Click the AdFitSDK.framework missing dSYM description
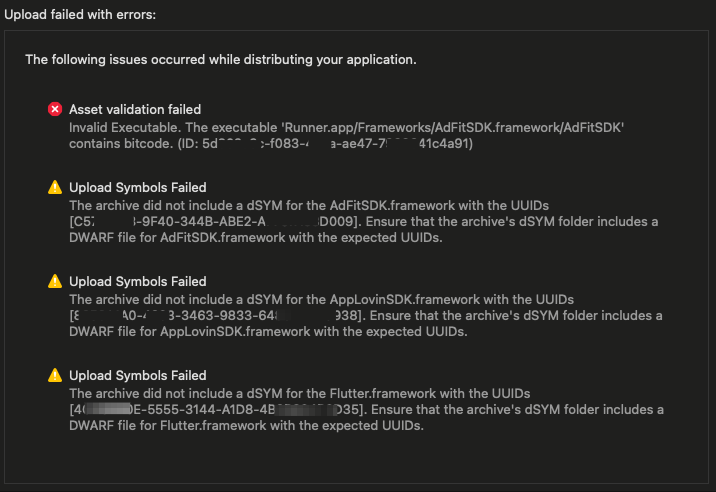The width and height of the screenshot is (716, 492). [x=300, y=204]
